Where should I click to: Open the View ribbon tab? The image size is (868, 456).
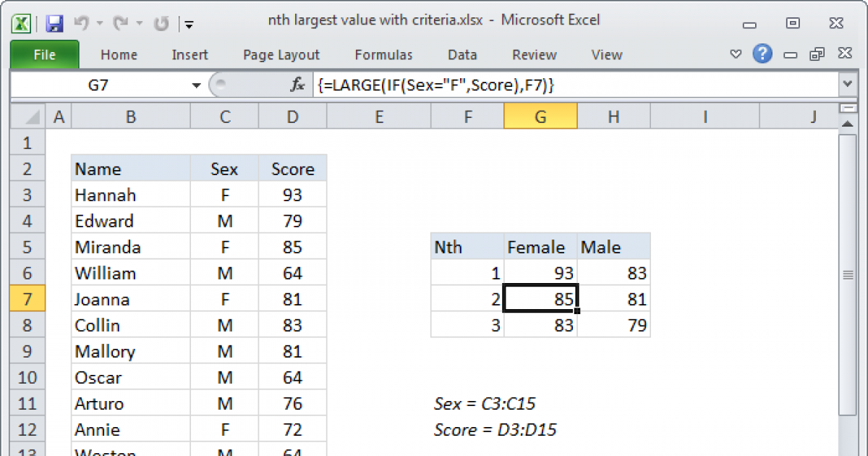(x=606, y=55)
